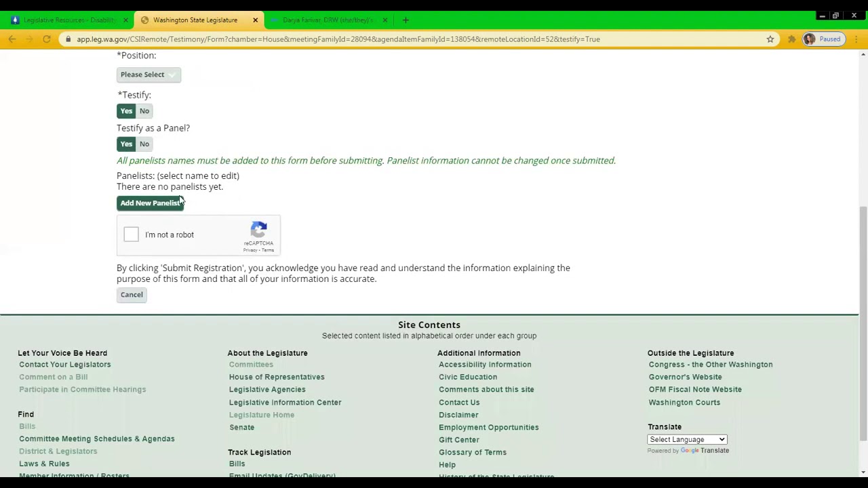Check the I'm not a robot box
Screen dimensions: 868x488
(132, 235)
